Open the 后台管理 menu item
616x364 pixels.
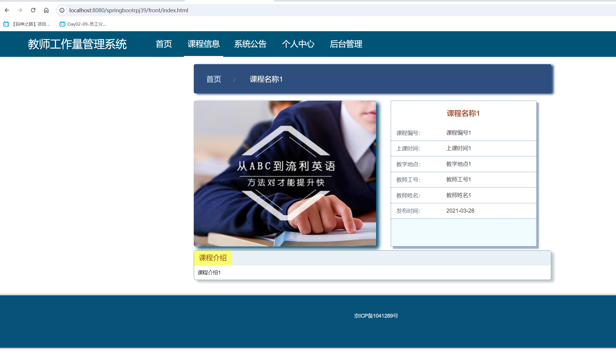[x=346, y=44]
